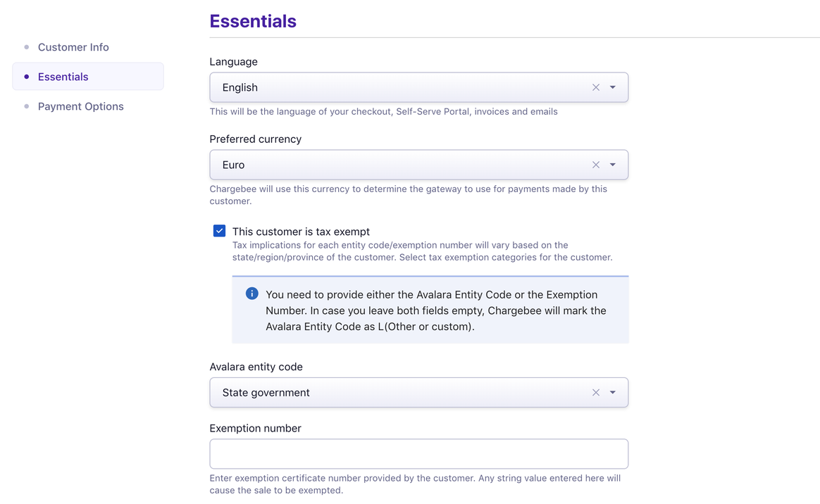Toggle 'This customer is tax exempt' label

301,232
